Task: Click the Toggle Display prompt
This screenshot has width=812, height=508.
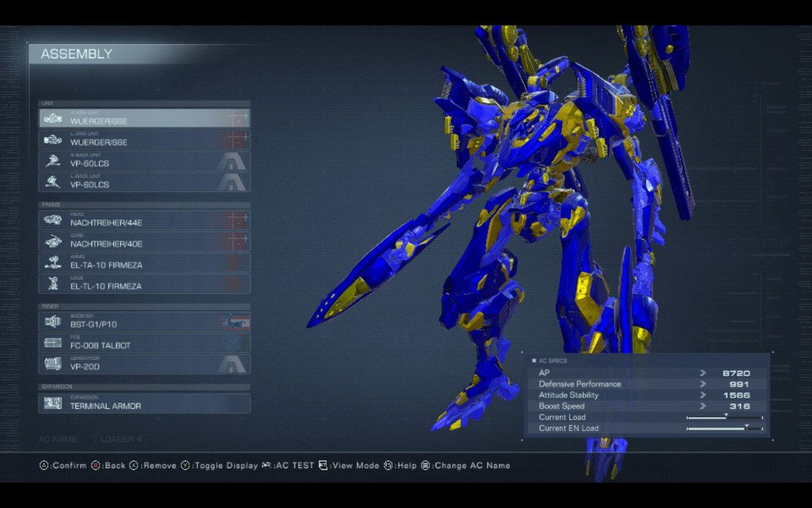Action: (x=219, y=465)
